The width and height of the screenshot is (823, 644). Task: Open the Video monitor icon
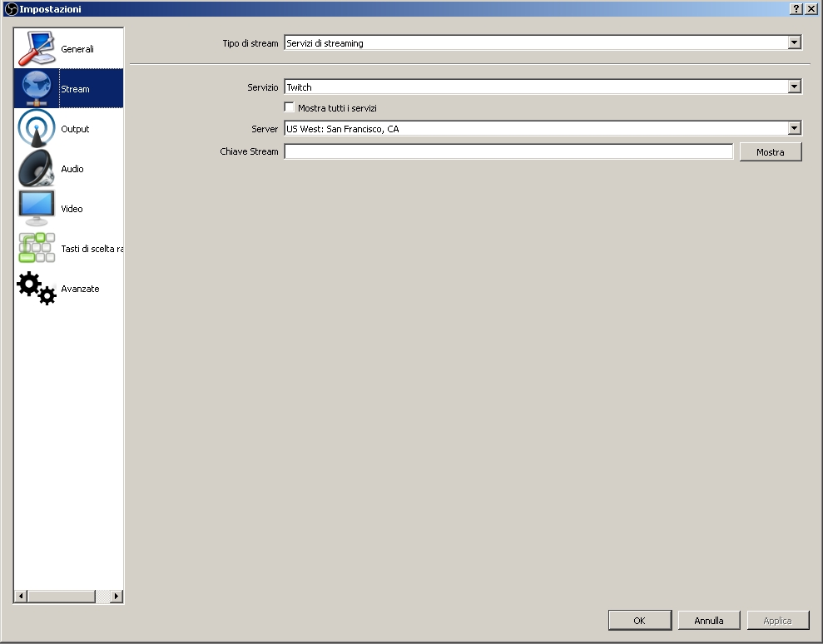coord(37,208)
